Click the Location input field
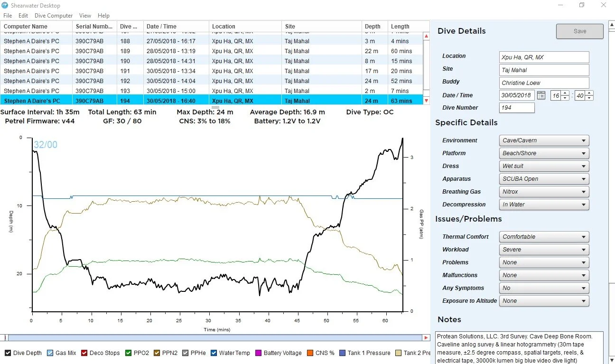This screenshot has height=364, width=615. (x=544, y=57)
